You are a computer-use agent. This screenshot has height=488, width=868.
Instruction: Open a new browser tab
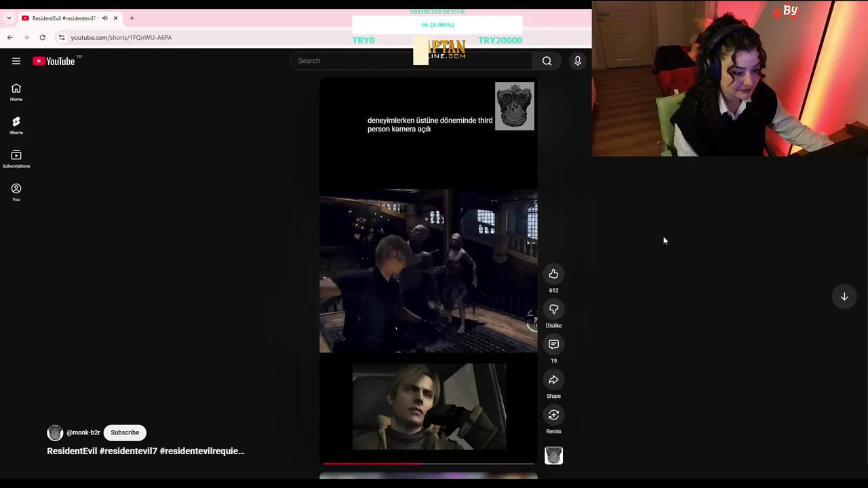(x=132, y=18)
